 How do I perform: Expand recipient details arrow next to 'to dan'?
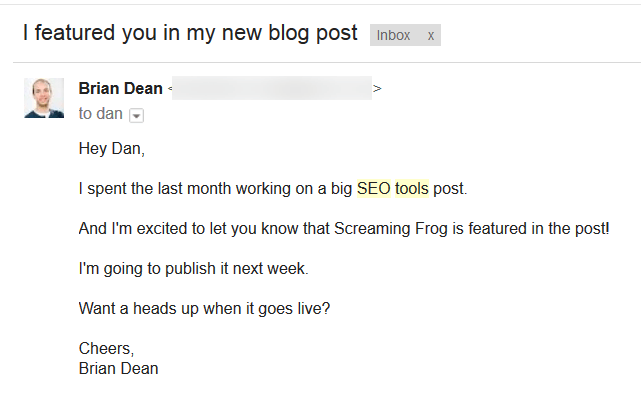(x=137, y=115)
